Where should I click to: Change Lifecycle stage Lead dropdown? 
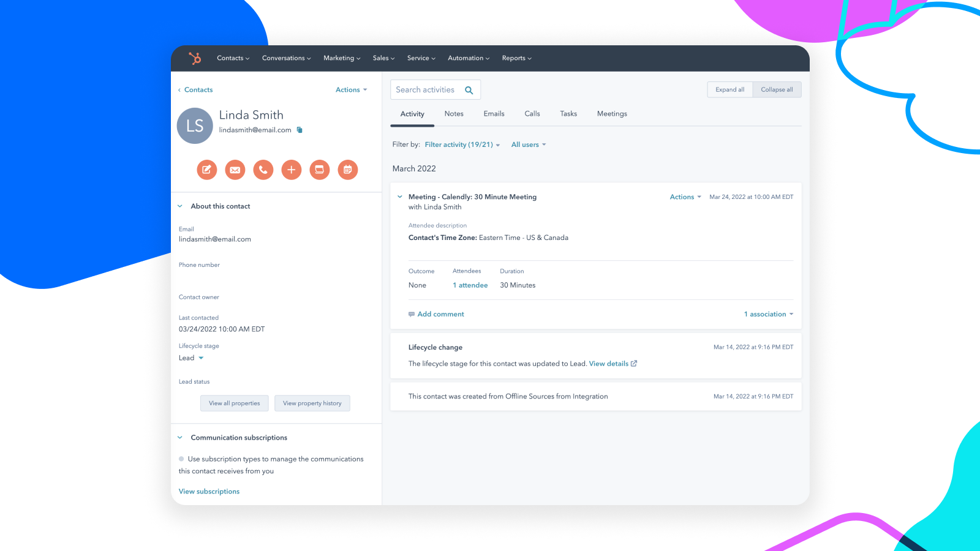tap(191, 358)
